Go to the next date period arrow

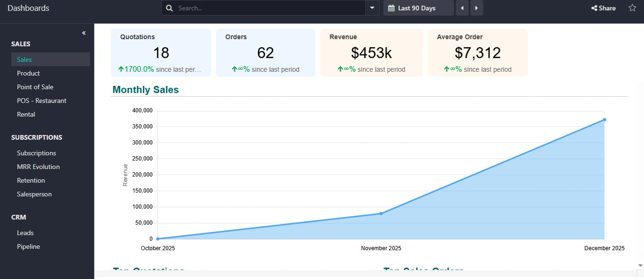click(x=477, y=8)
